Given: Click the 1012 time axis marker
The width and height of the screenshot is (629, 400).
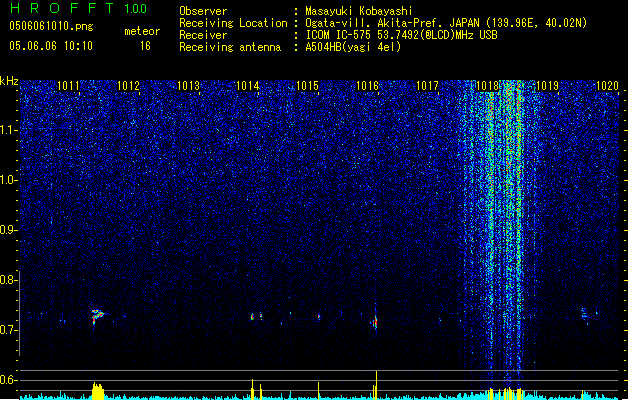Looking at the screenshot, I should click(x=128, y=86).
